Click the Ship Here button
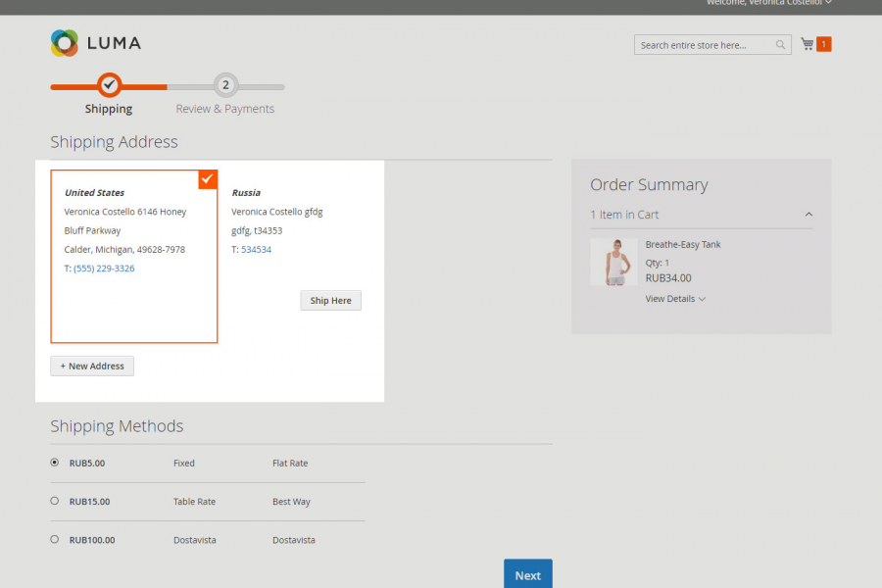 pos(331,301)
